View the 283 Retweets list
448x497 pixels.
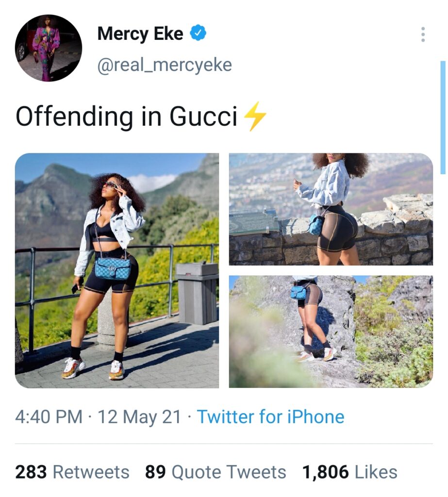[72, 472]
